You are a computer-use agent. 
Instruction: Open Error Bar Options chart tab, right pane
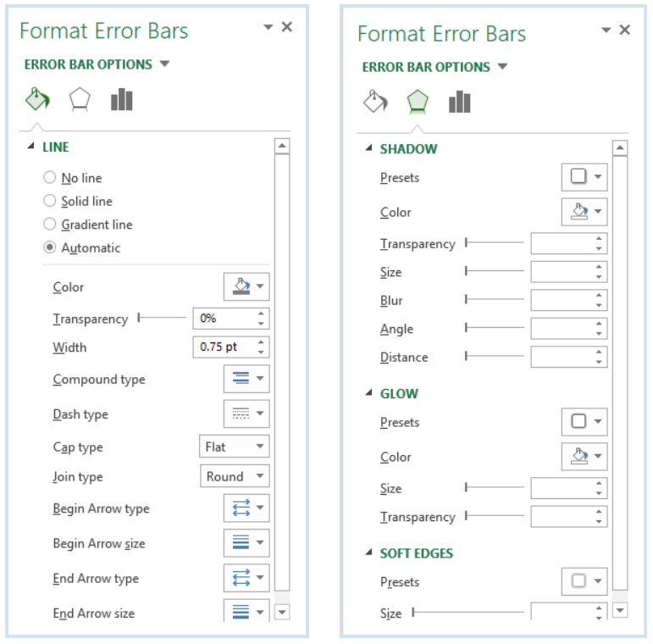tap(459, 102)
